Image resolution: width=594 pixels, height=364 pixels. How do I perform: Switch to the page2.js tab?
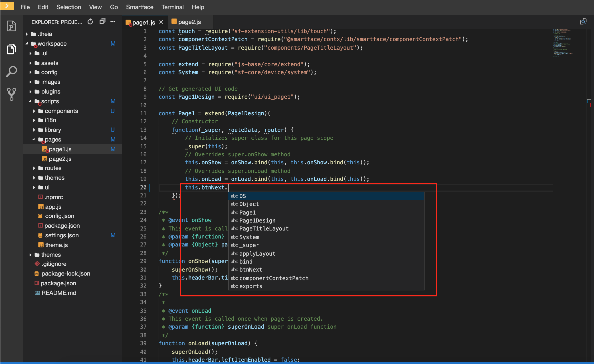point(189,22)
